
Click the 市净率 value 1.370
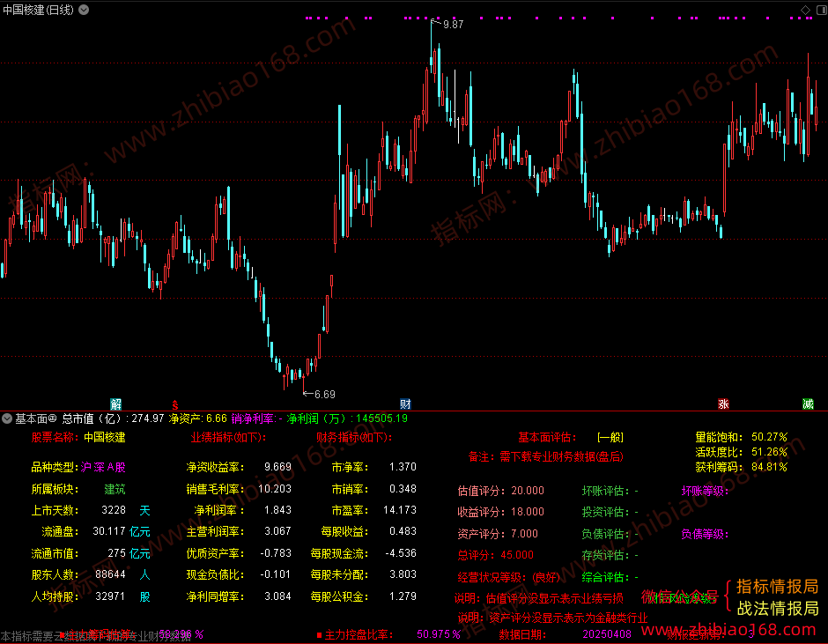coord(403,467)
